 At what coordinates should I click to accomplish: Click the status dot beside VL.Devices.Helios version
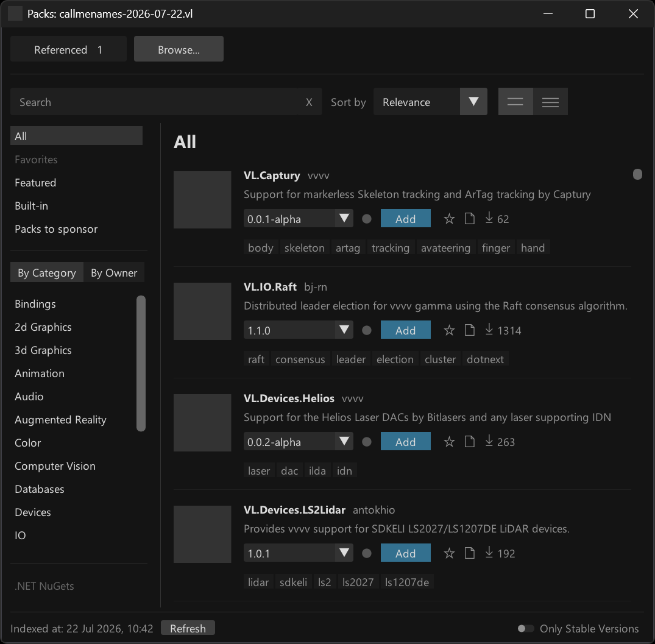point(367,442)
